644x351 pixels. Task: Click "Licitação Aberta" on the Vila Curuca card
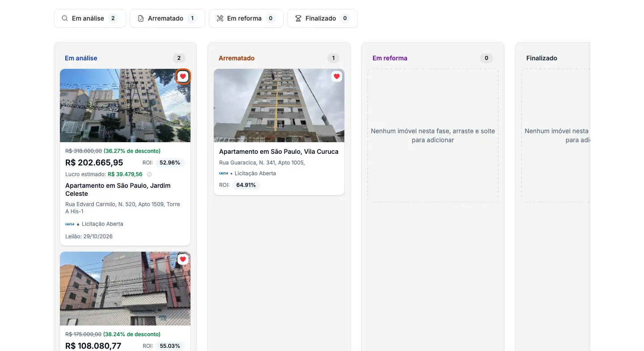[x=255, y=173]
